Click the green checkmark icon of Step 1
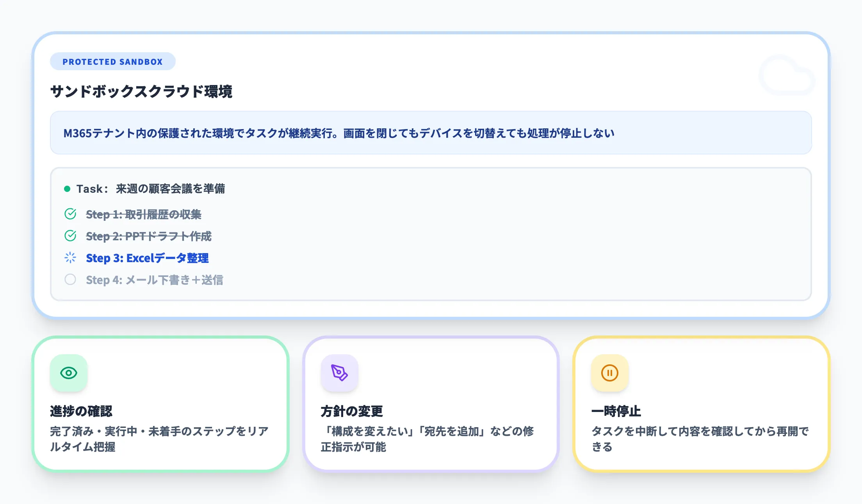The width and height of the screenshot is (862, 504). (70, 214)
